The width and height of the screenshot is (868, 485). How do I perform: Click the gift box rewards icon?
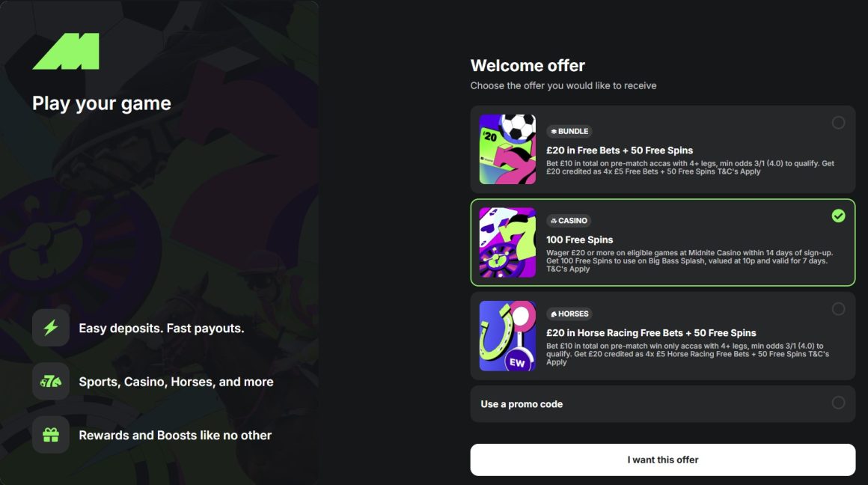pyautogui.click(x=51, y=435)
